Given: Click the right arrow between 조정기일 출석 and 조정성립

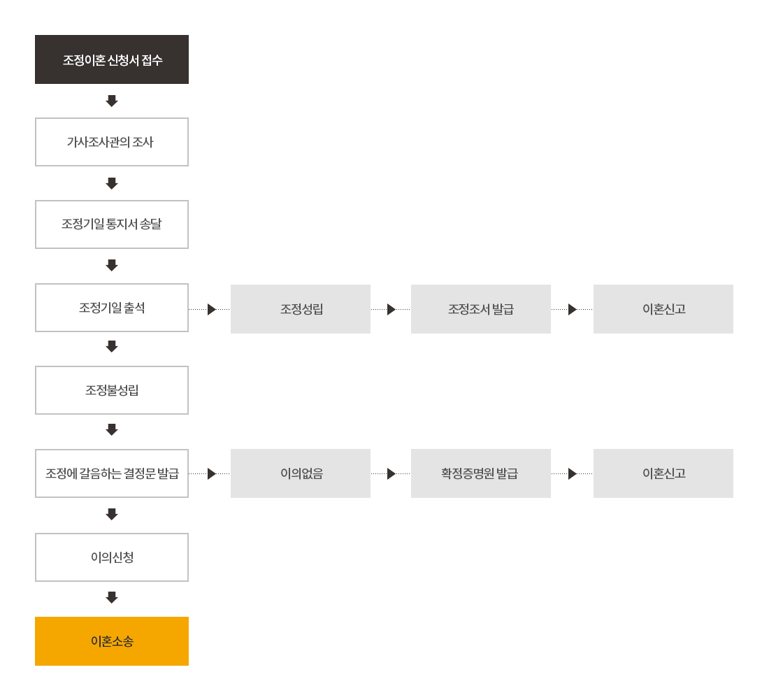Looking at the screenshot, I should point(212,309).
